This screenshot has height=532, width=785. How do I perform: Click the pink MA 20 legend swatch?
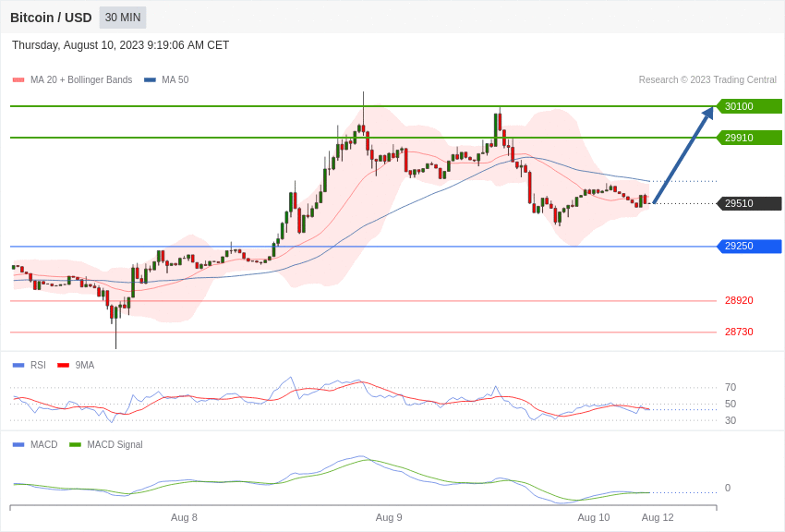tap(18, 80)
